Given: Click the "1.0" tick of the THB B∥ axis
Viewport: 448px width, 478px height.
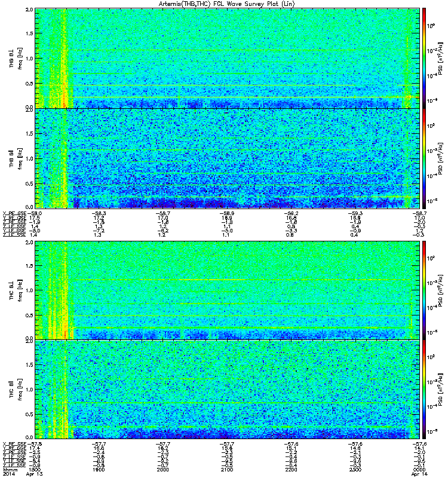Looking at the screenshot, I should pyautogui.click(x=29, y=158).
